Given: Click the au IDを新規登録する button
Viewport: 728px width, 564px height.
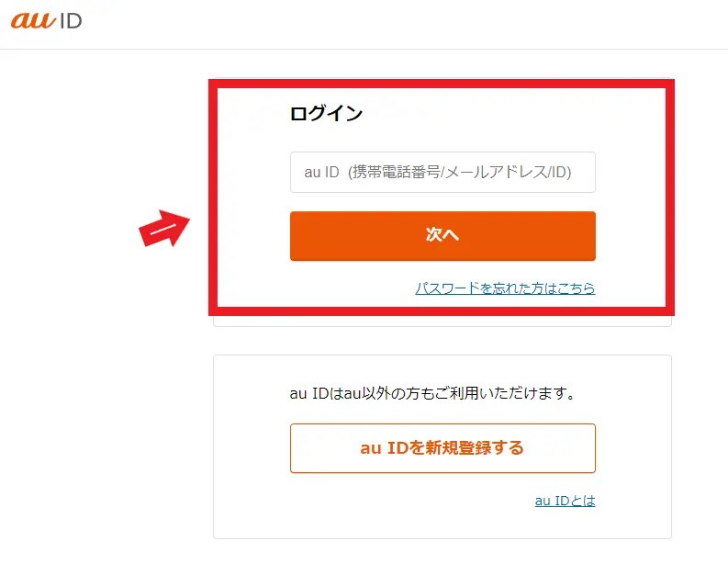Looking at the screenshot, I should click(442, 448).
